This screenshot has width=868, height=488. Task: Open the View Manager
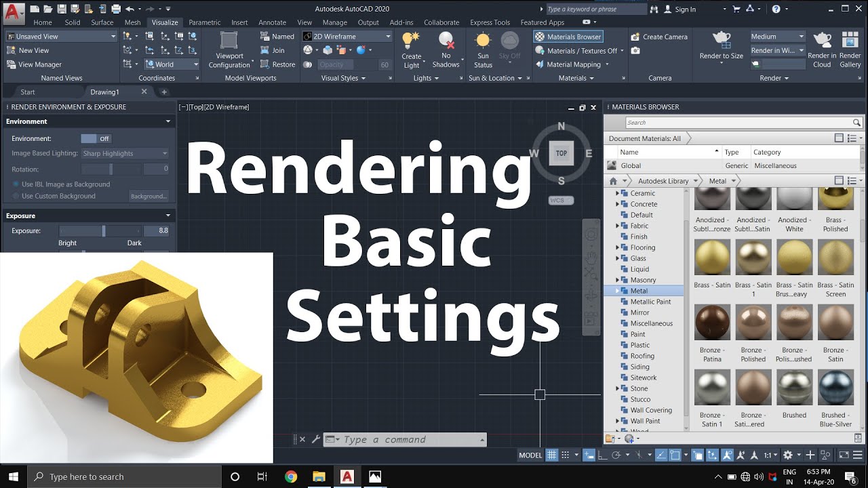click(34, 64)
